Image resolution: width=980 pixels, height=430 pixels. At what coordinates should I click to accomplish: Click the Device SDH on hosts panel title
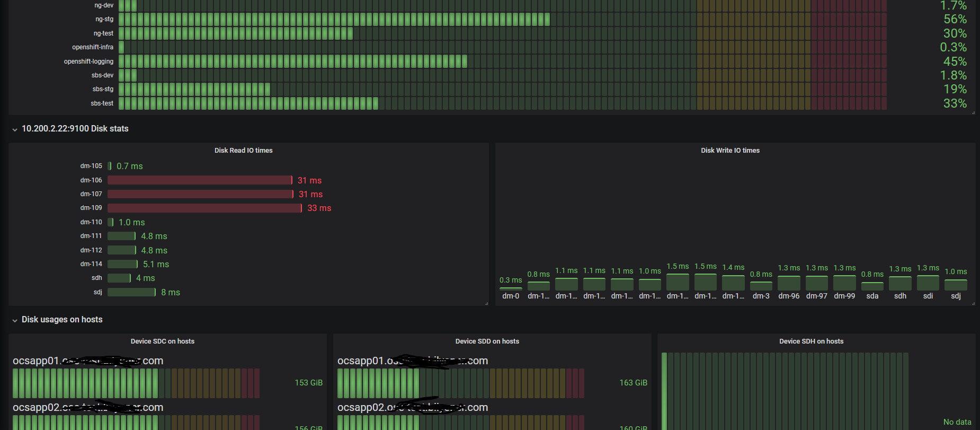[811, 341]
